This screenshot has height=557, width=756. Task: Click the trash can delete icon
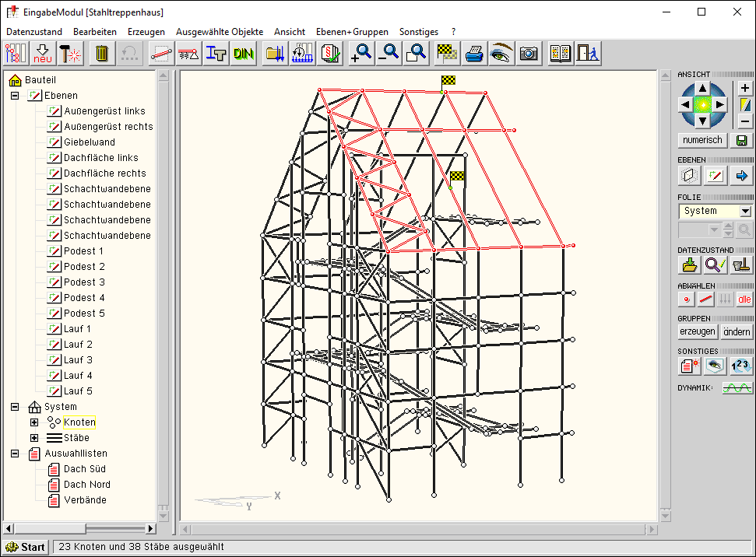102,54
